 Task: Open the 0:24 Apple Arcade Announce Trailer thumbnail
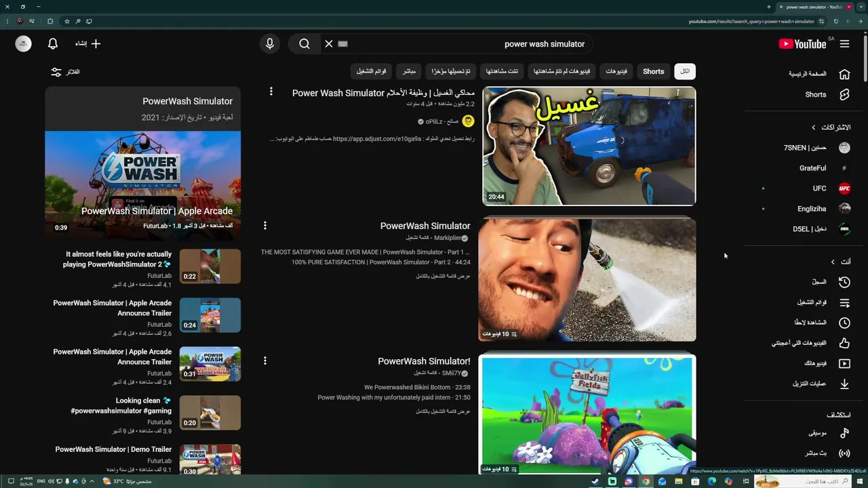(x=210, y=314)
